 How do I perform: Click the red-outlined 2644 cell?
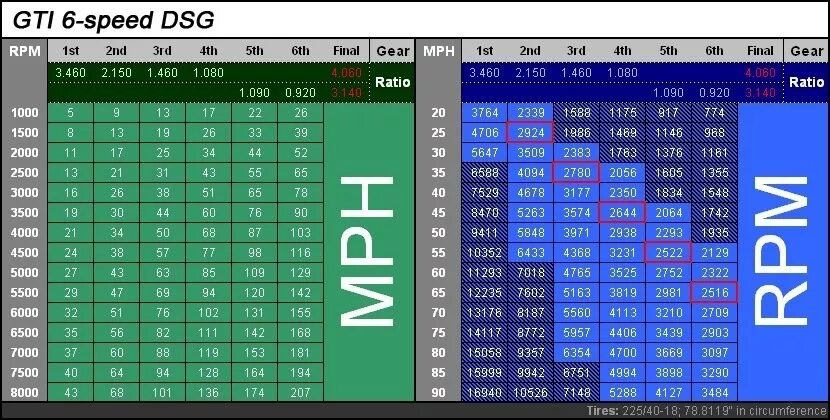pyautogui.click(x=622, y=213)
